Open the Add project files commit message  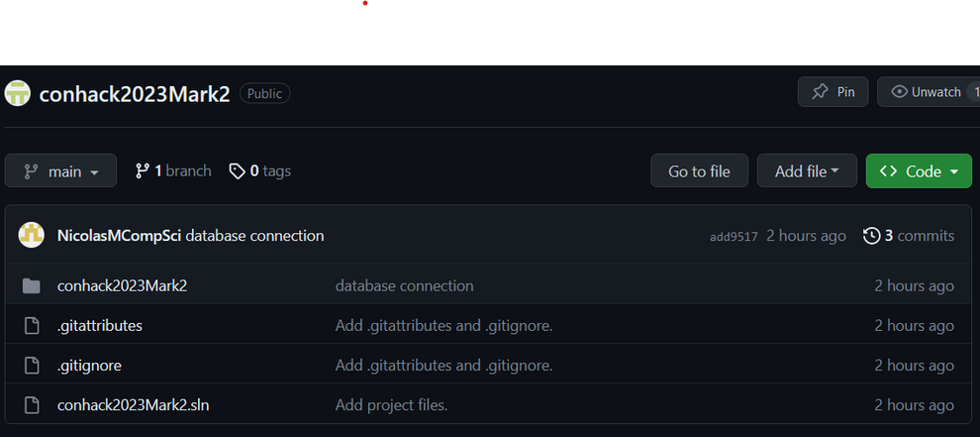point(392,405)
